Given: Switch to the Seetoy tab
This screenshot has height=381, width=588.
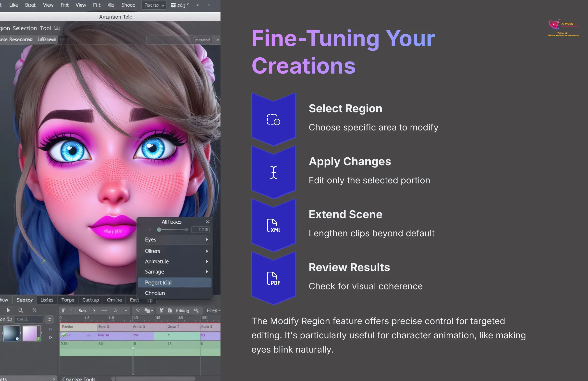Looking at the screenshot, I should tap(24, 300).
